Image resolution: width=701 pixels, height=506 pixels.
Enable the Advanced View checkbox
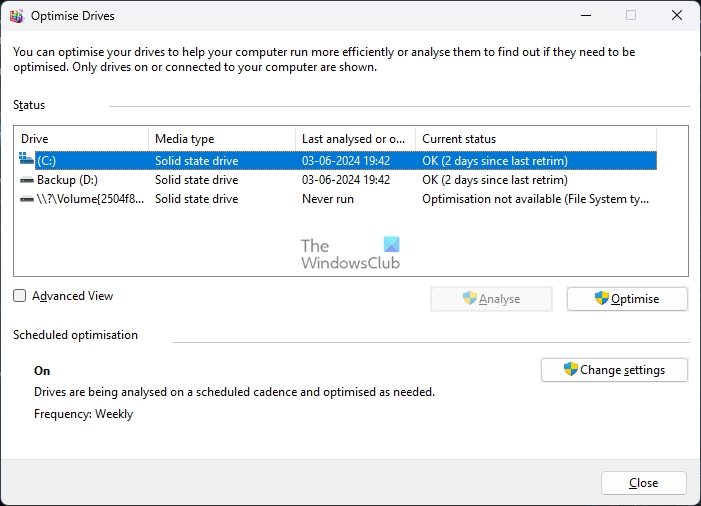(20, 296)
